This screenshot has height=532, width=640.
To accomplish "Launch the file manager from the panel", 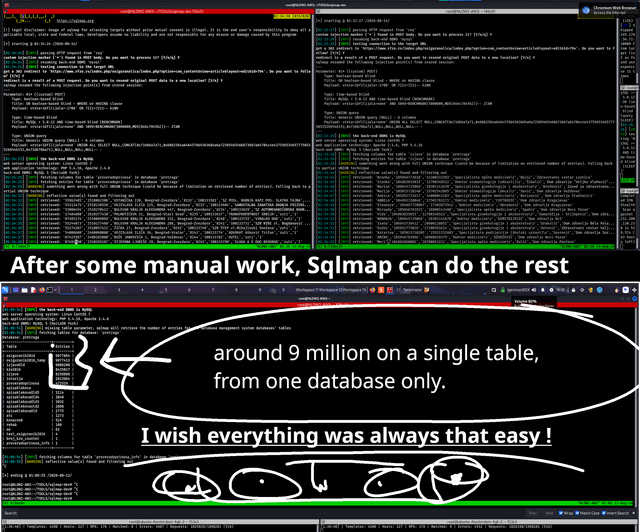I will 24,290.
